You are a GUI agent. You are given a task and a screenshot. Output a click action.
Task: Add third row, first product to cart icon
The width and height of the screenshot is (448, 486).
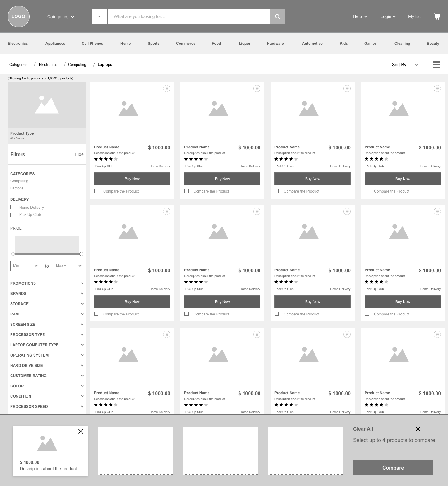[167, 334]
